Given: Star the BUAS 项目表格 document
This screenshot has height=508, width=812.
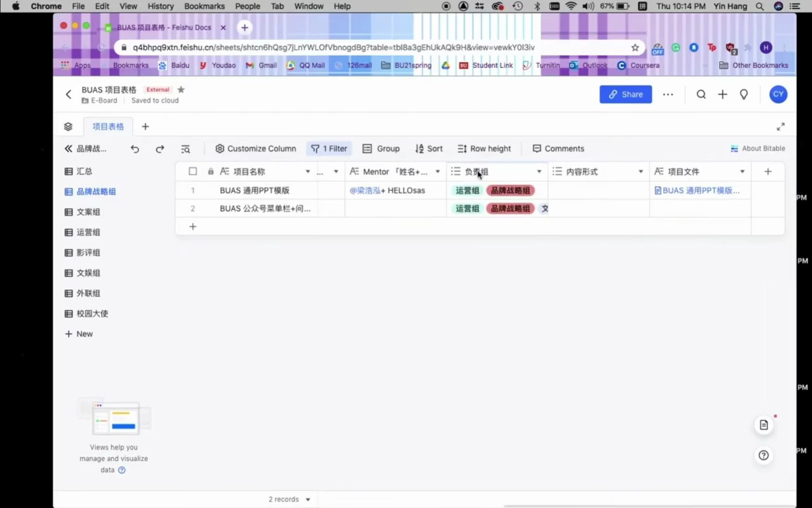Looking at the screenshot, I should [x=181, y=89].
